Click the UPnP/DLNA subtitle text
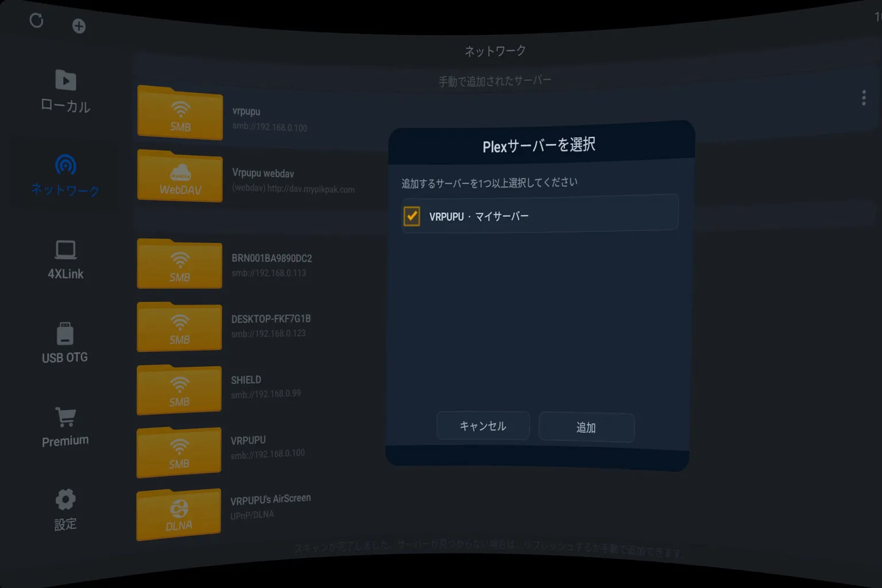 click(x=252, y=515)
